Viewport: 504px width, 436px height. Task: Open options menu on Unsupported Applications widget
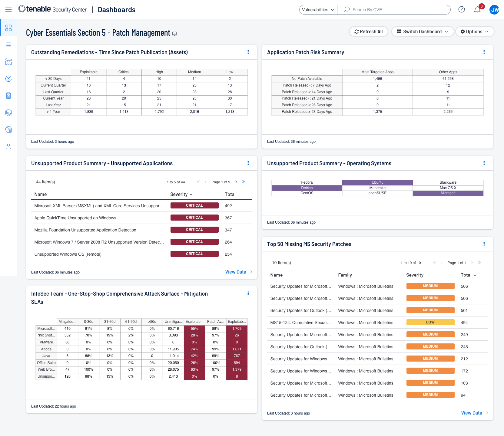click(x=248, y=163)
